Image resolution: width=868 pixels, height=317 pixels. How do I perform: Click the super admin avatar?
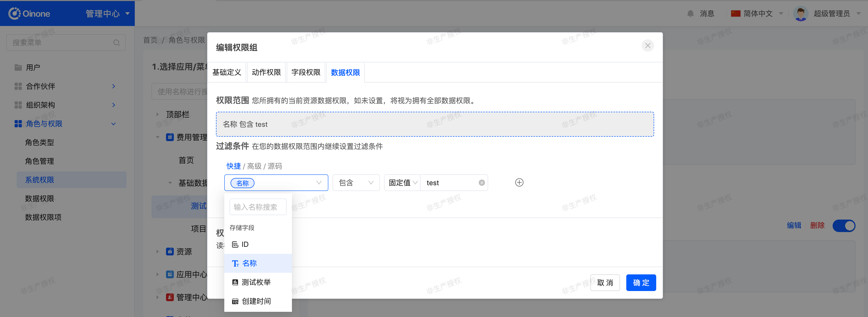coord(800,14)
